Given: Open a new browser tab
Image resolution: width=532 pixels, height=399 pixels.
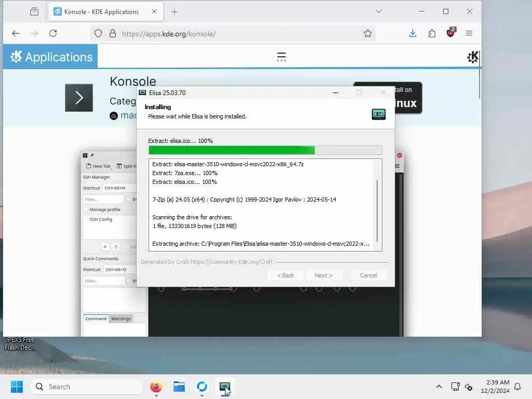Looking at the screenshot, I should tap(174, 12).
